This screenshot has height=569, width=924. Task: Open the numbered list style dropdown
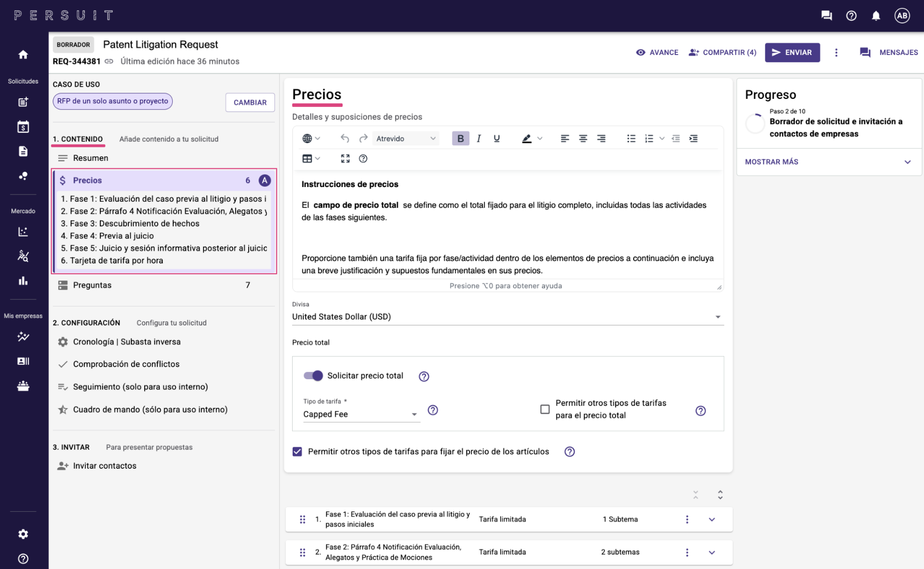pos(662,139)
